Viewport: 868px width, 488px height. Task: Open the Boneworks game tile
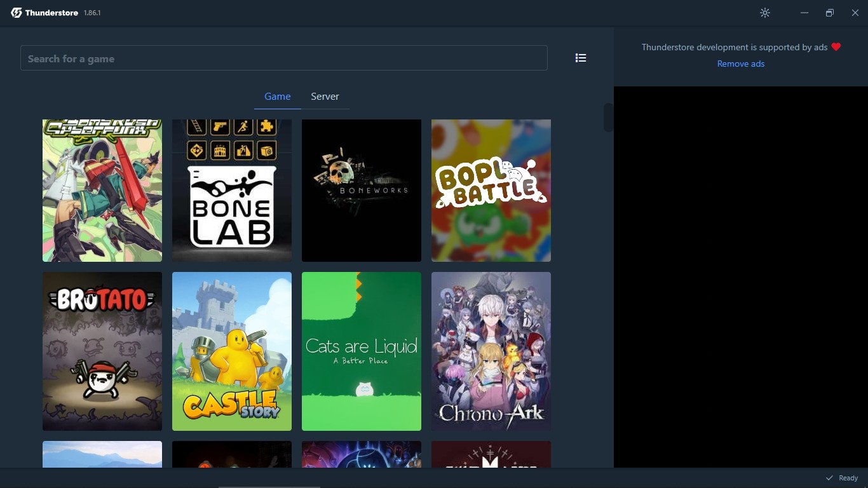(362, 190)
